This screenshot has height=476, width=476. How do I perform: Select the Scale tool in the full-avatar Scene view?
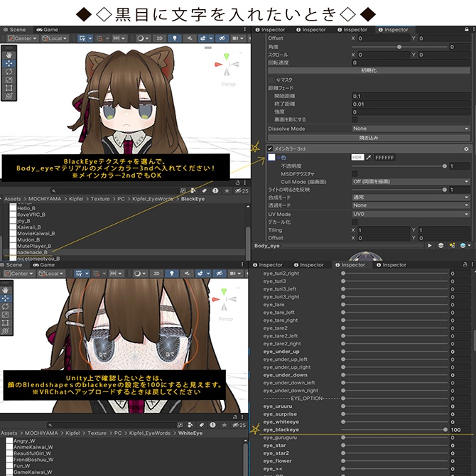tap(9, 80)
